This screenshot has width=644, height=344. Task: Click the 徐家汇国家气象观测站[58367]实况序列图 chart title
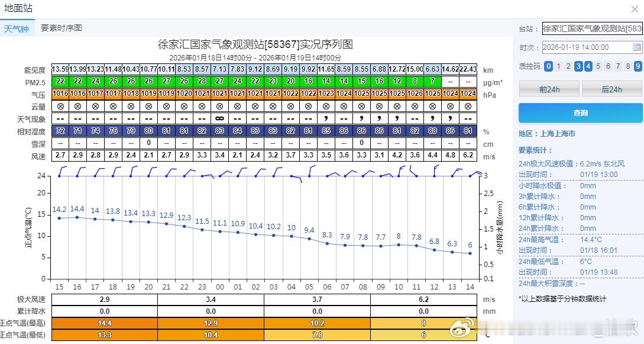(x=255, y=44)
